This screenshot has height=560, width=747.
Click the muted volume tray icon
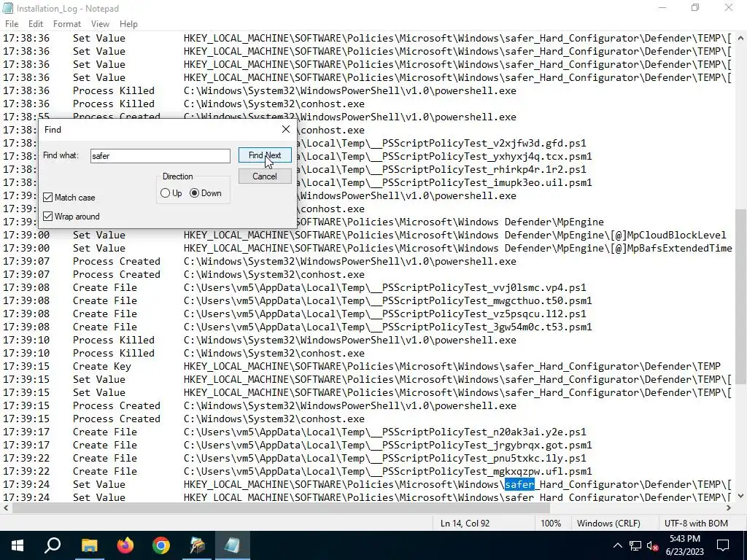coord(652,545)
